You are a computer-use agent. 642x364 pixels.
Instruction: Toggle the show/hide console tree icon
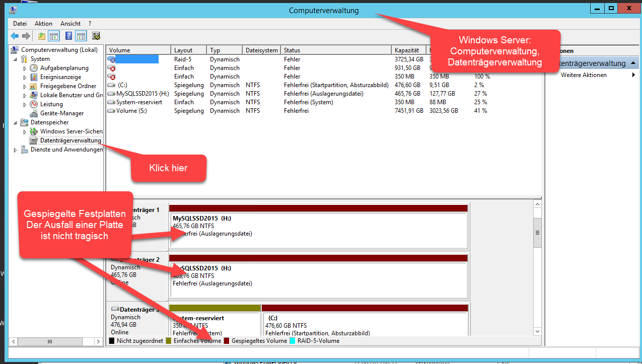tap(54, 36)
